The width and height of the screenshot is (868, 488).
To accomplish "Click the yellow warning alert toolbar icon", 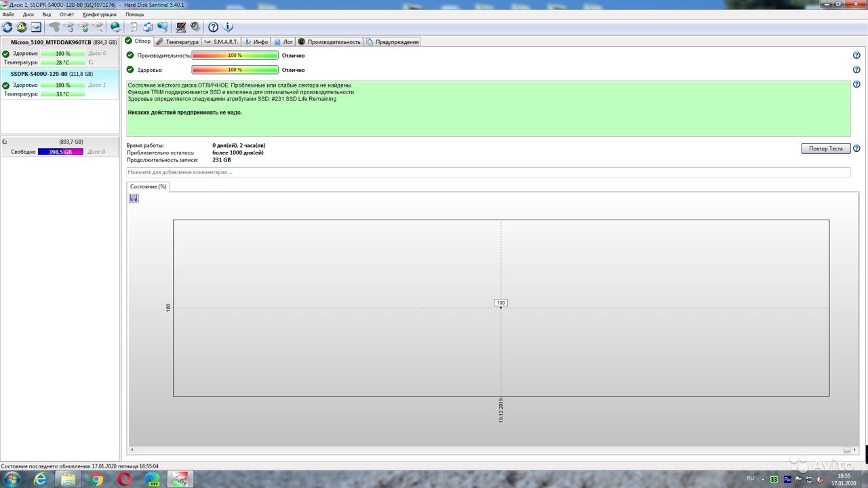I will pyautogui.click(x=22, y=27).
